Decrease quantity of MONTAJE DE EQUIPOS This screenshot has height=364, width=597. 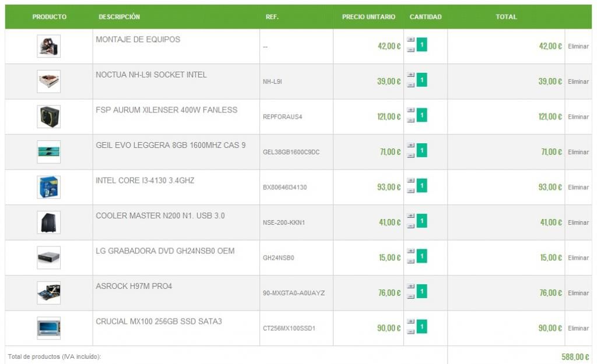[x=410, y=50]
